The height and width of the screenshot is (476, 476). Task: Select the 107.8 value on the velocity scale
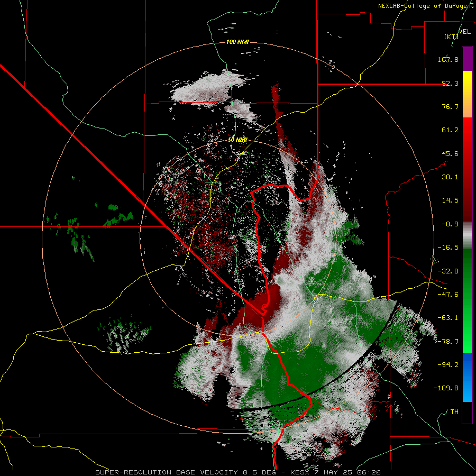tap(448, 59)
